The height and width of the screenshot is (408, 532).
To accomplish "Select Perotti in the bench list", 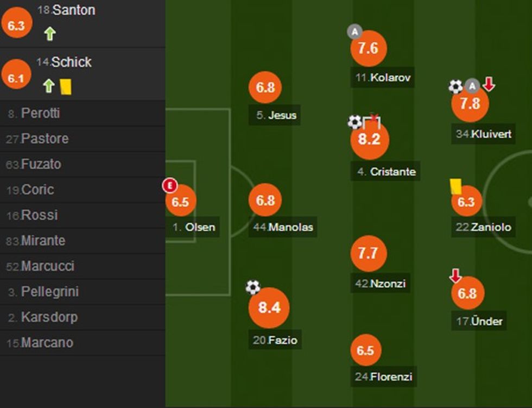I will point(40,114).
